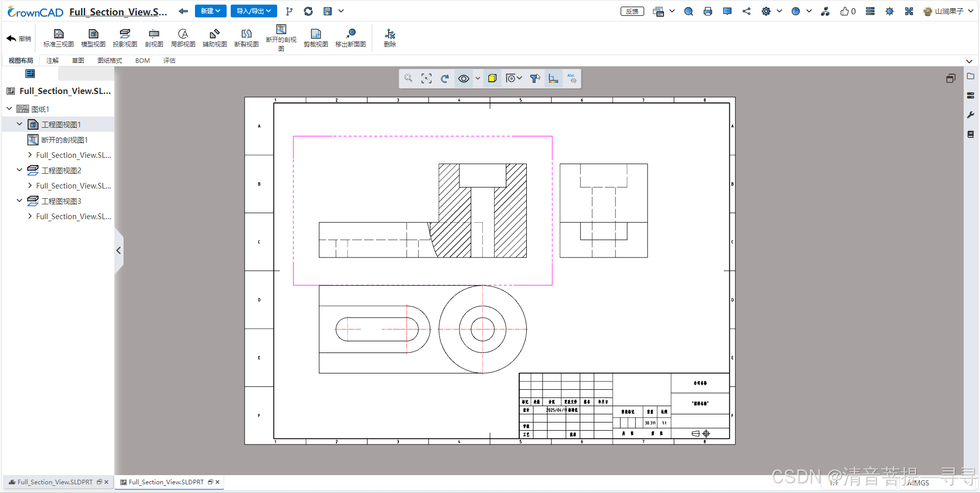Screen dimensions: 980x493
Task: Open the help question mark dropdown
Action: tap(809, 11)
